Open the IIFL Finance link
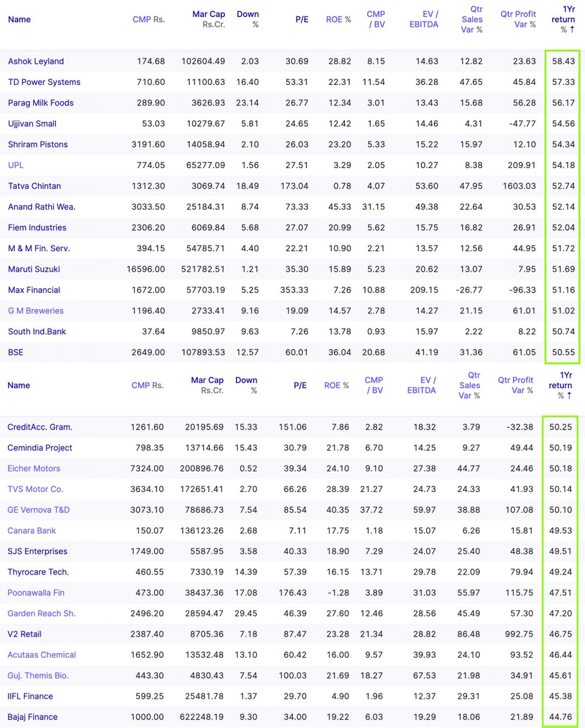The image size is (585, 728). (x=30, y=696)
